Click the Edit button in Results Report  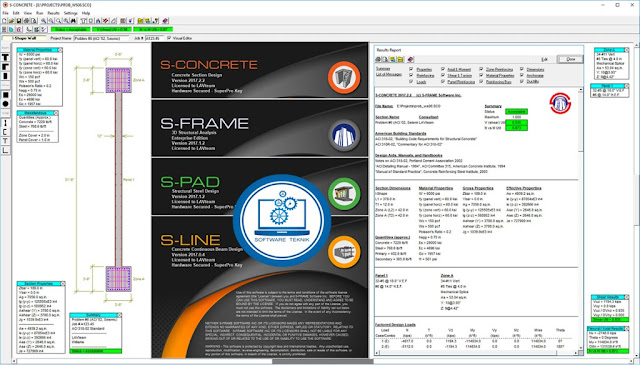pyautogui.click(x=544, y=60)
